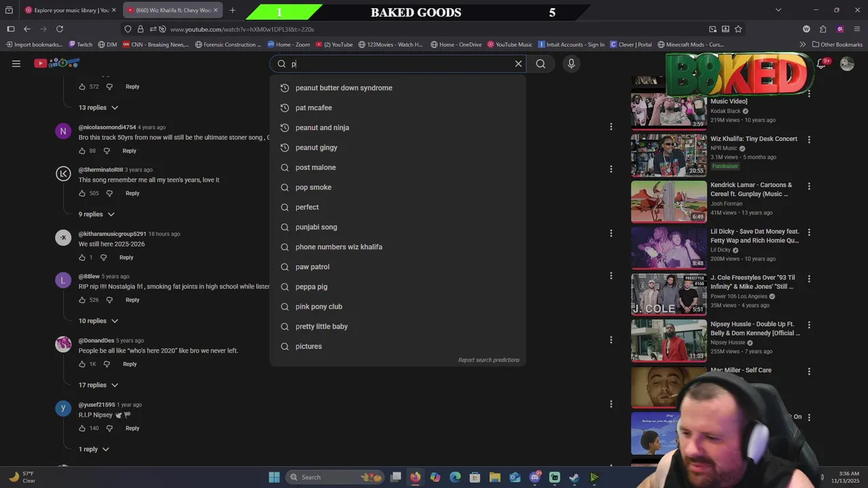Go back using browser back arrow

[x=27, y=29]
